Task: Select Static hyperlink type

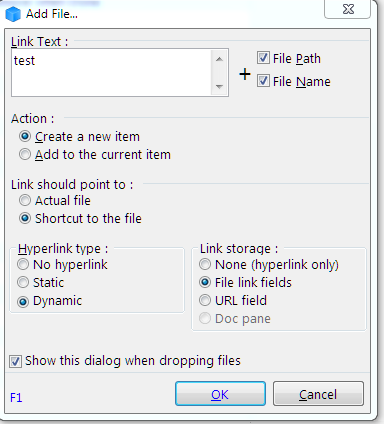Action: [23, 282]
